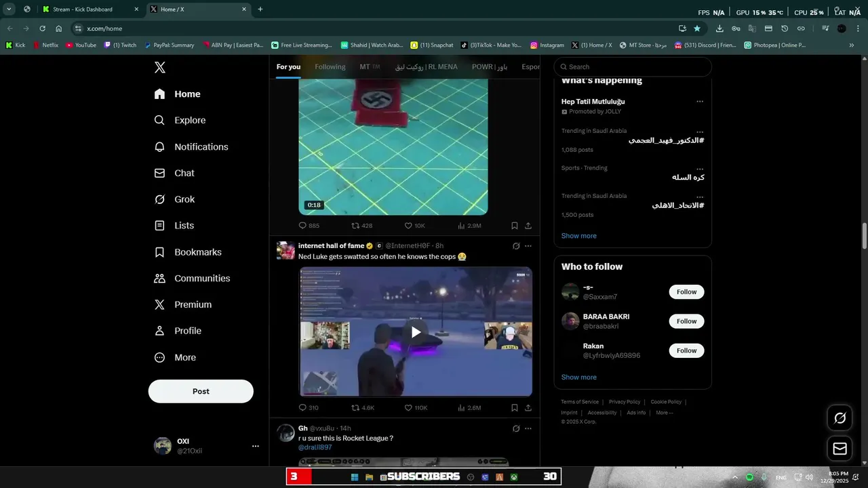Bookmark this page with star icon
The height and width of the screenshot is (488, 868).
[x=697, y=28]
